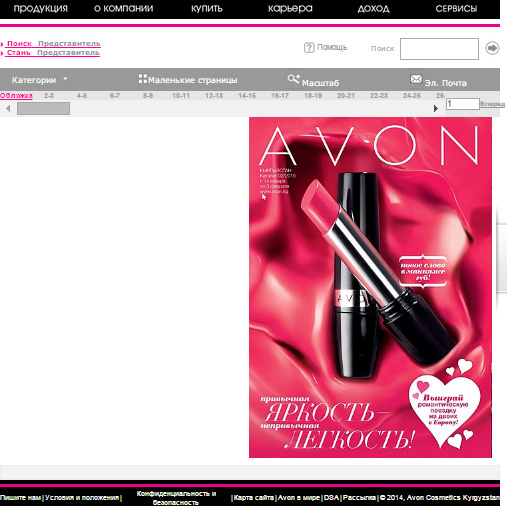
Task: Click the Эл. Почта envelope icon
Action: point(416,79)
